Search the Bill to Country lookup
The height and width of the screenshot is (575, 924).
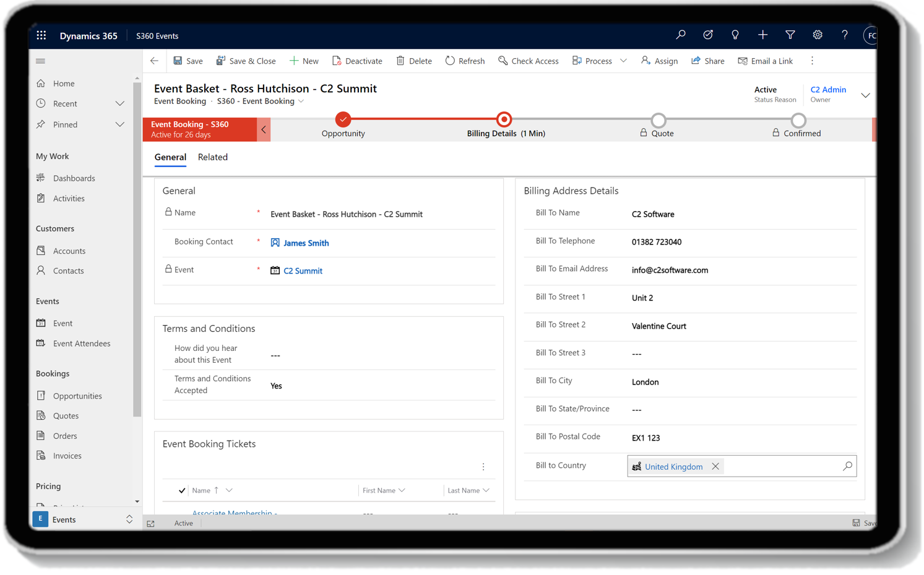[847, 466]
